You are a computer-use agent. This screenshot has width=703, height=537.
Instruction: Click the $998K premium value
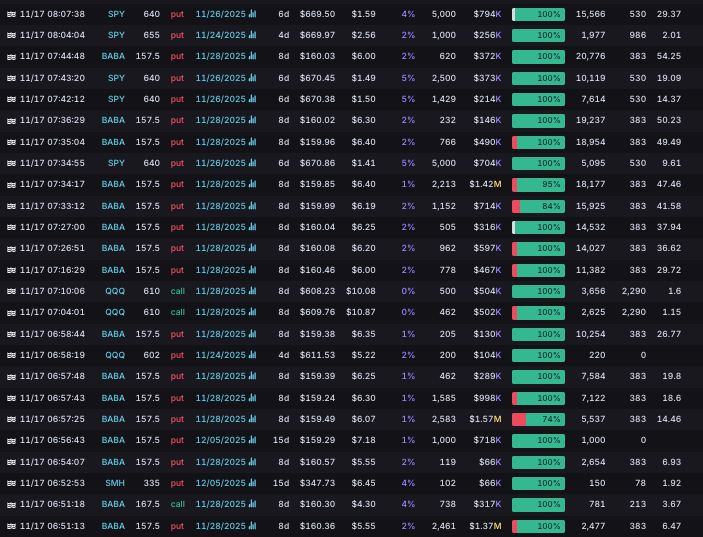(x=487, y=398)
